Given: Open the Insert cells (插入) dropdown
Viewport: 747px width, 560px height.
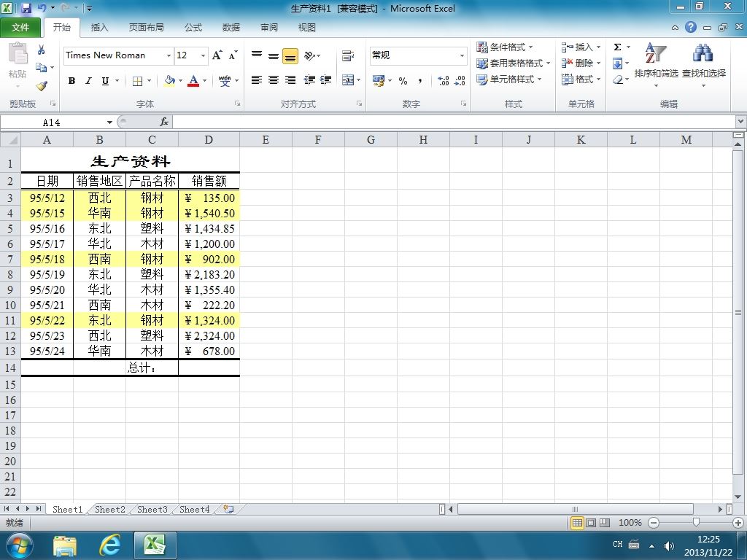Looking at the screenshot, I should 598,47.
